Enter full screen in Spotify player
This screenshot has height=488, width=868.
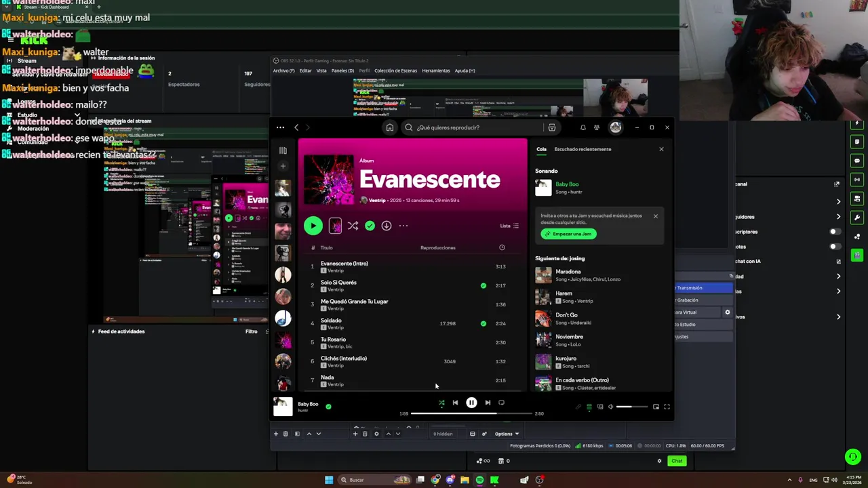667,407
